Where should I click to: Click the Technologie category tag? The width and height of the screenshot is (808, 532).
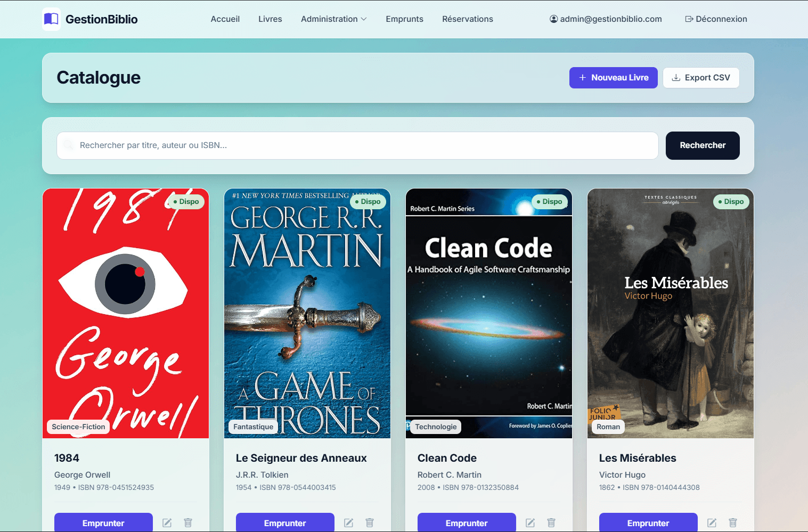pyautogui.click(x=436, y=427)
